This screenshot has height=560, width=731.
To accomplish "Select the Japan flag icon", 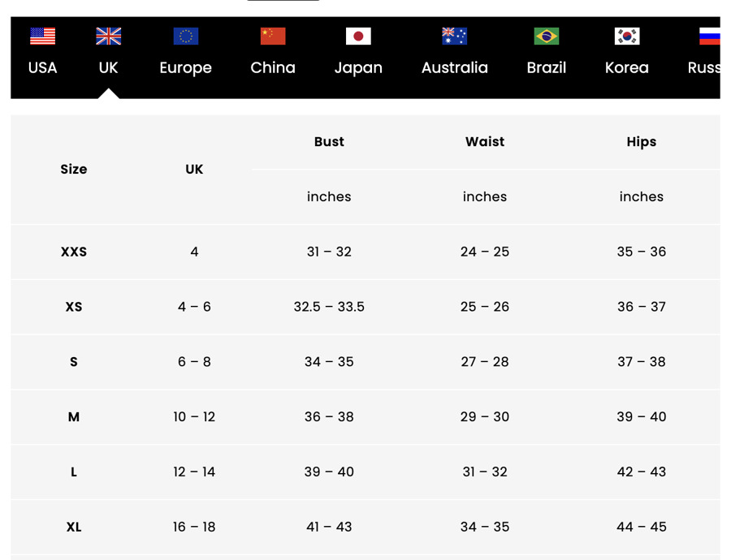I will coord(358,36).
